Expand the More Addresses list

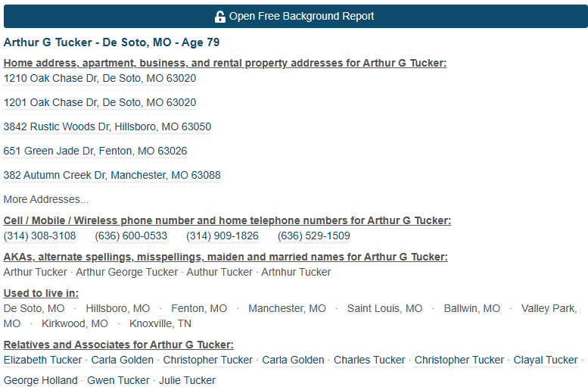pyautogui.click(x=45, y=199)
